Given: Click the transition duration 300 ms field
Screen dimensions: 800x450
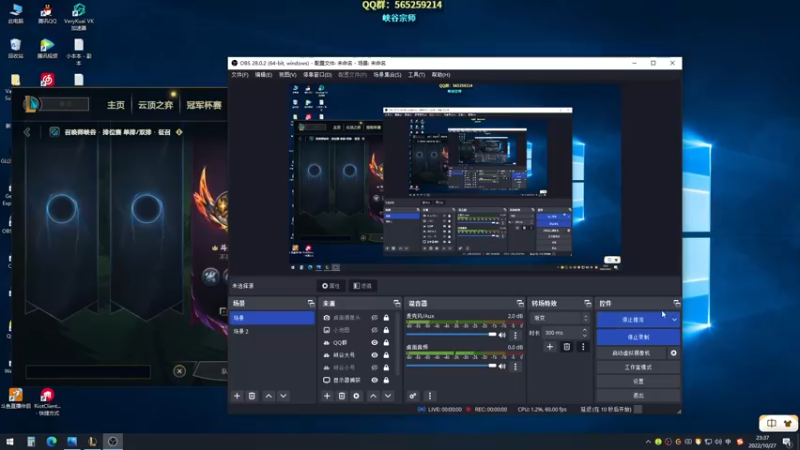Looking at the screenshot, I should pos(561,333).
